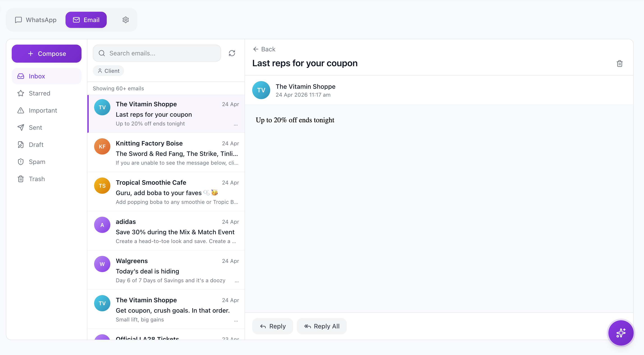Refresh the email list
The height and width of the screenshot is (355, 644).
pos(232,53)
